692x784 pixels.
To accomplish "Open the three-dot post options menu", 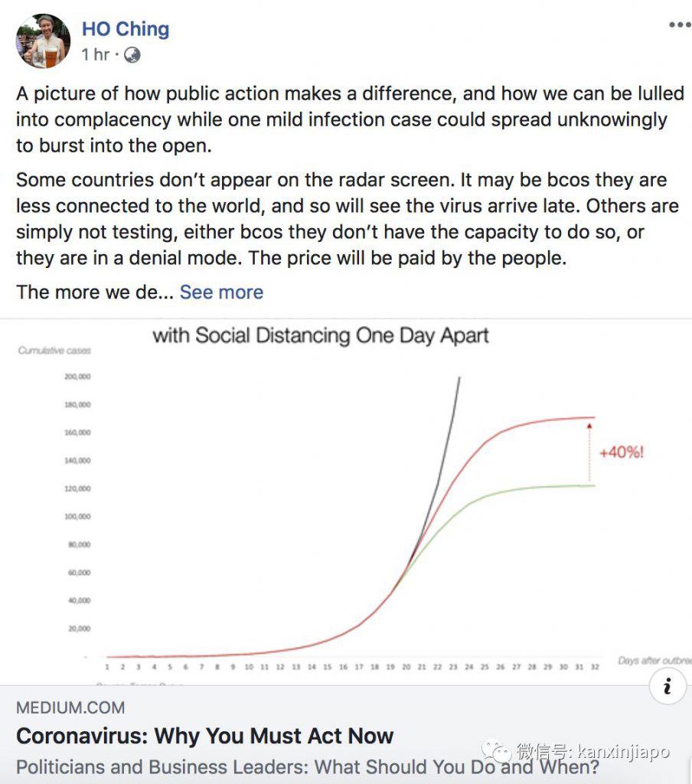I will 679,25.
